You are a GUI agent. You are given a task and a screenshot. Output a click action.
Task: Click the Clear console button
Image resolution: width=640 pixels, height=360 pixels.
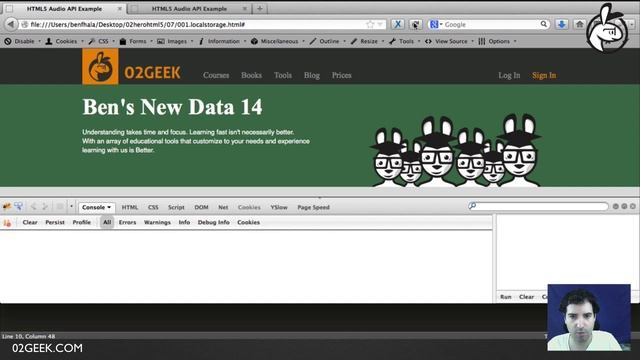[x=30, y=222]
